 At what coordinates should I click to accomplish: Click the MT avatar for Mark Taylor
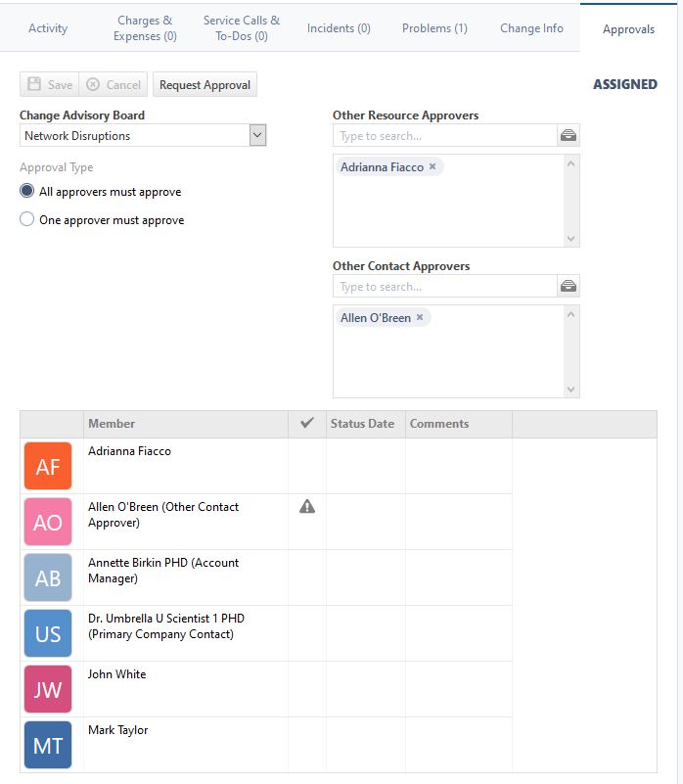48,746
